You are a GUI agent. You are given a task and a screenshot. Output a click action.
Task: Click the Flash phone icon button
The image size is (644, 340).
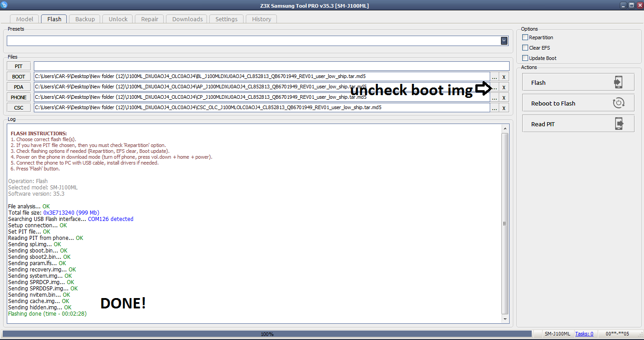(618, 83)
